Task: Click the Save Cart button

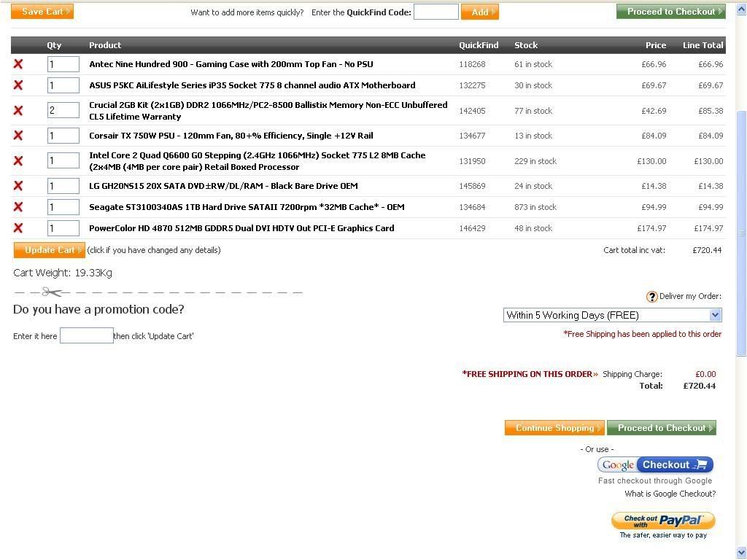Action: (42, 12)
